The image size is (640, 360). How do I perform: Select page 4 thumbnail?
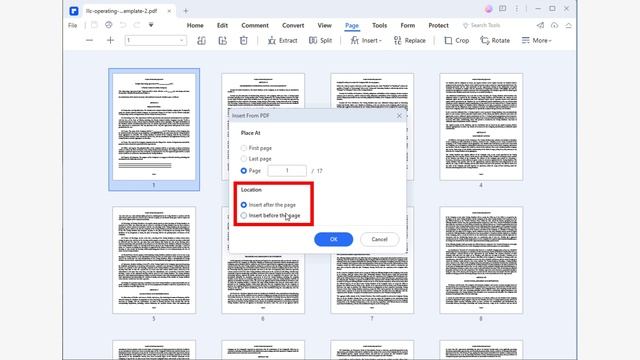481,127
